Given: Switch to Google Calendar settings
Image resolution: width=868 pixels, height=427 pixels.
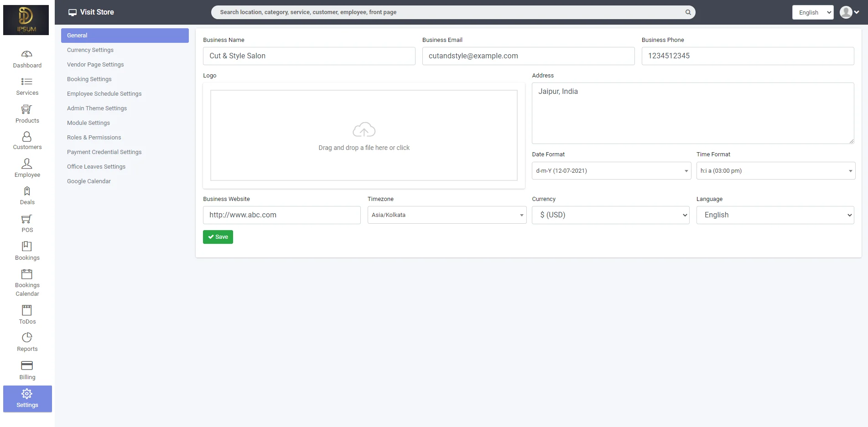Looking at the screenshot, I should (89, 181).
